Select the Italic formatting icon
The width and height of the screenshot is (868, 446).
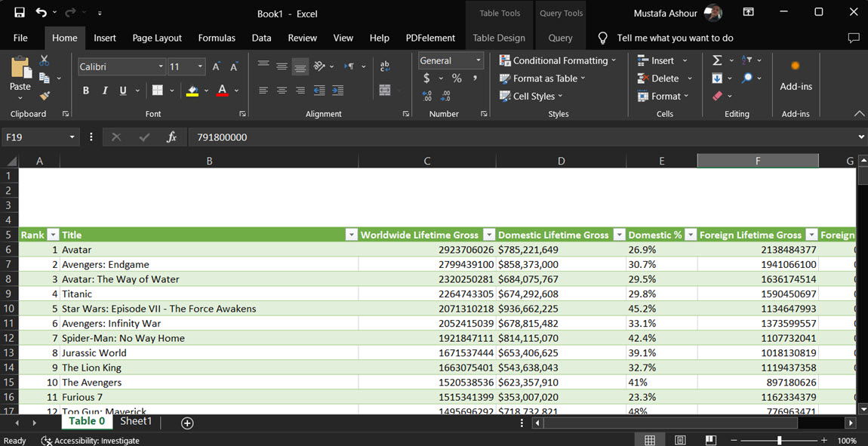(x=104, y=90)
